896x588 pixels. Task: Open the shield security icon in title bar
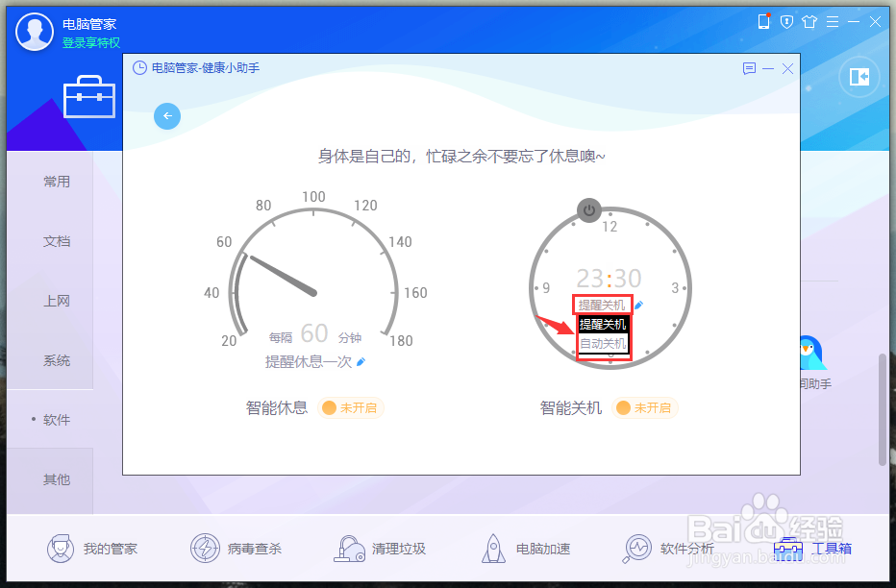pos(786,22)
